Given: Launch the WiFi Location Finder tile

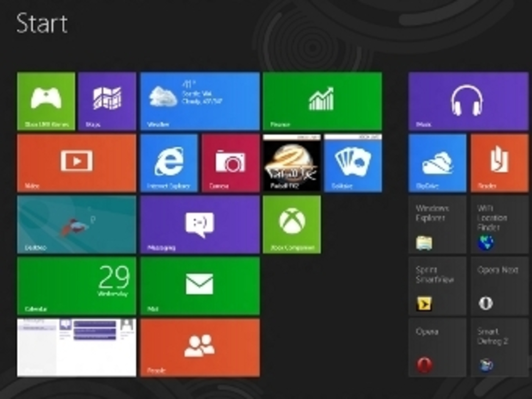Looking at the screenshot, I should coord(499,224).
